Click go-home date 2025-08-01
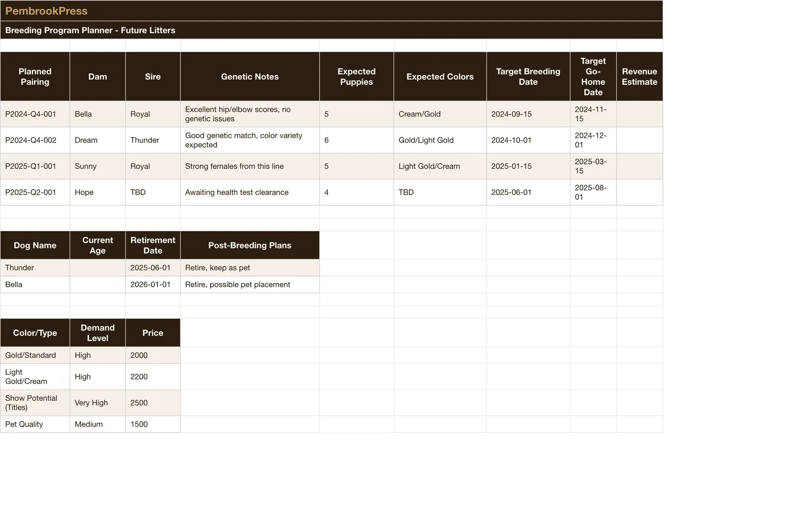 pos(593,192)
